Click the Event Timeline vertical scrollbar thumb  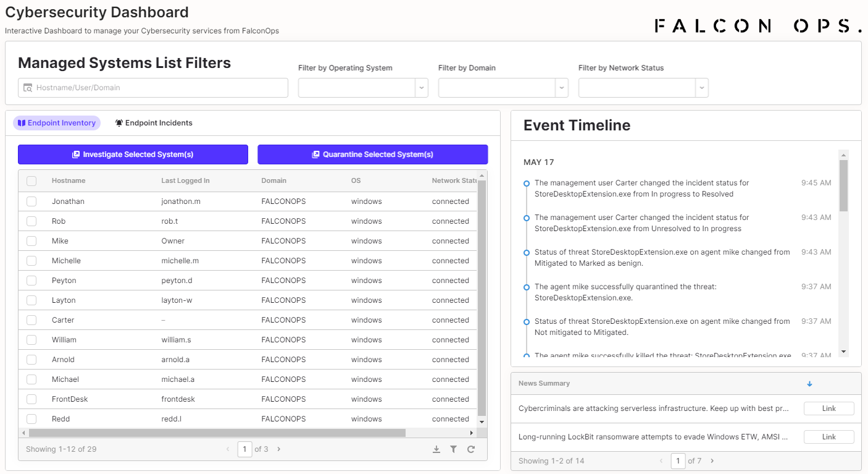844,185
